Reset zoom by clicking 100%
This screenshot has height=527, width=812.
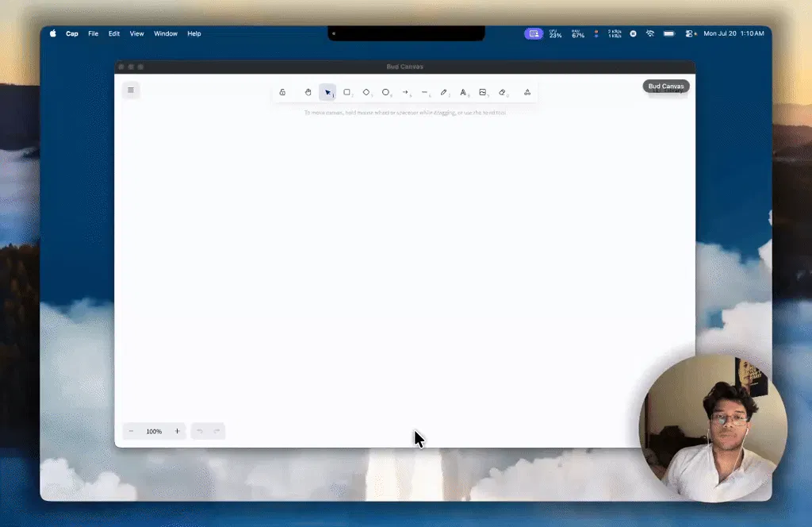tap(154, 431)
